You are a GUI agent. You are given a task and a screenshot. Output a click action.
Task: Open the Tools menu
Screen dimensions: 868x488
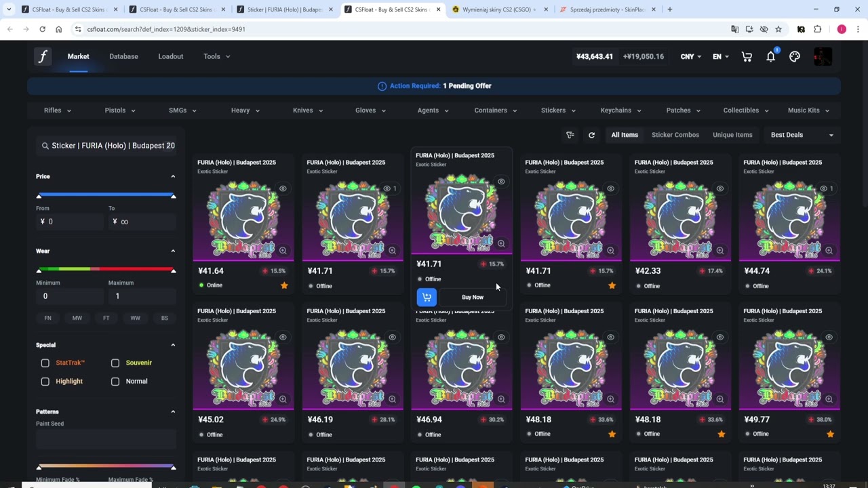pyautogui.click(x=216, y=56)
